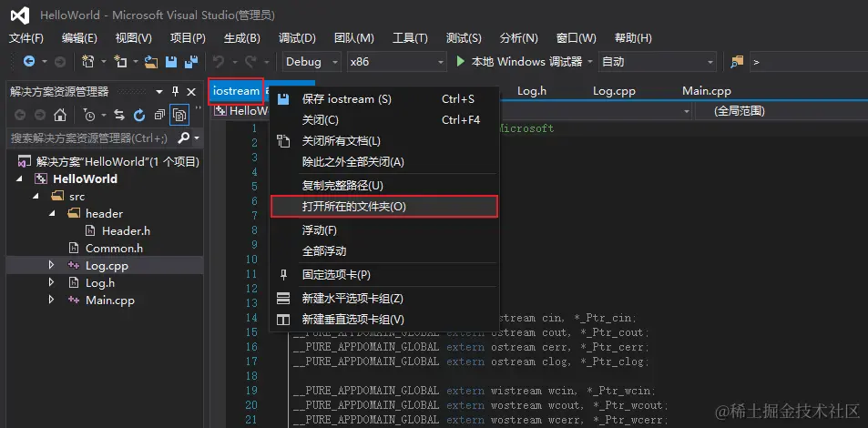The width and height of the screenshot is (868, 428).
Task: Collapse the header folder node
Action: (x=54, y=213)
